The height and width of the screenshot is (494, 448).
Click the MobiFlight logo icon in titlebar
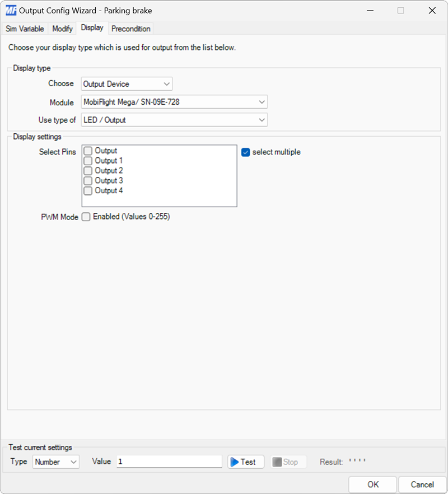(11, 10)
